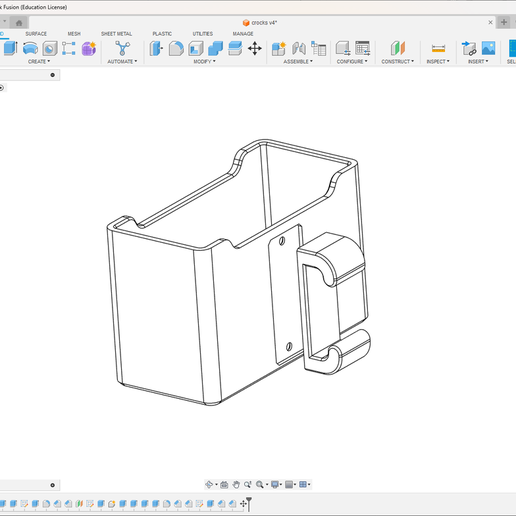Select the Move/Copy arrows tool
Screen dimensions: 516x516
255,48
